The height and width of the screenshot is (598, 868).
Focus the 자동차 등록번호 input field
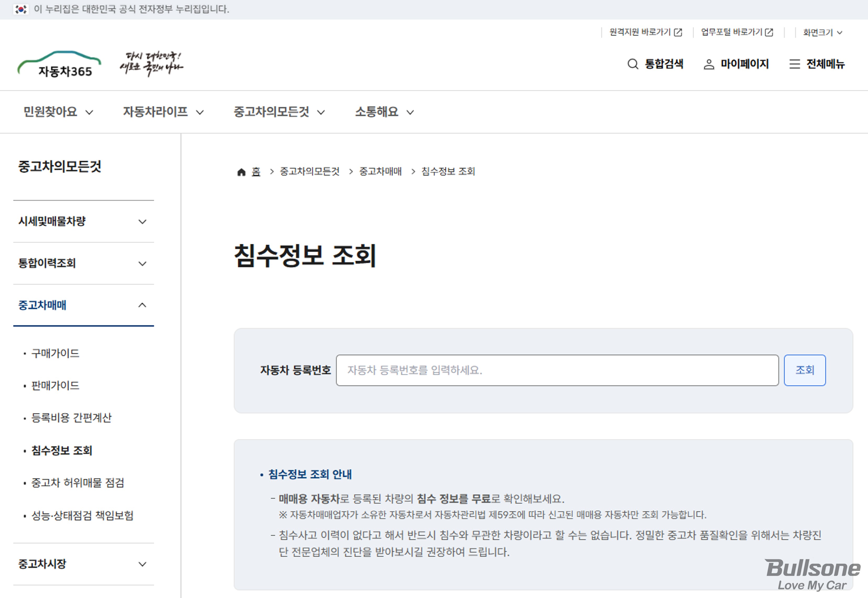coord(557,370)
